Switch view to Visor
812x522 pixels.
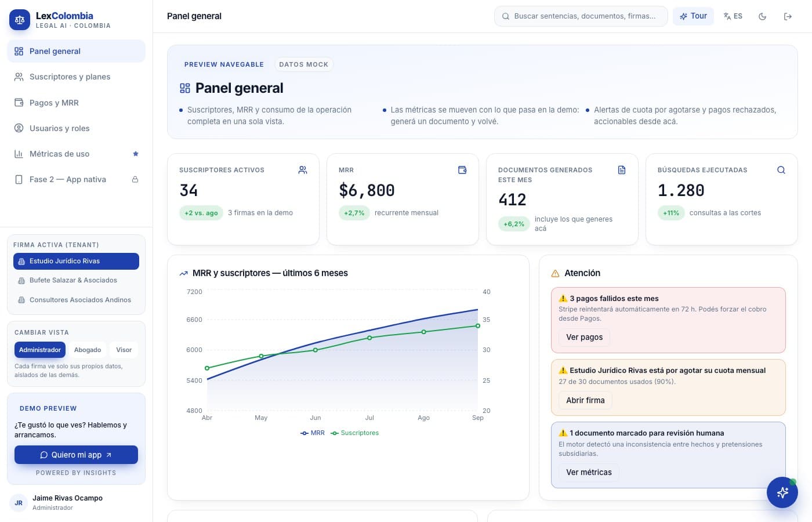(x=124, y=350)
